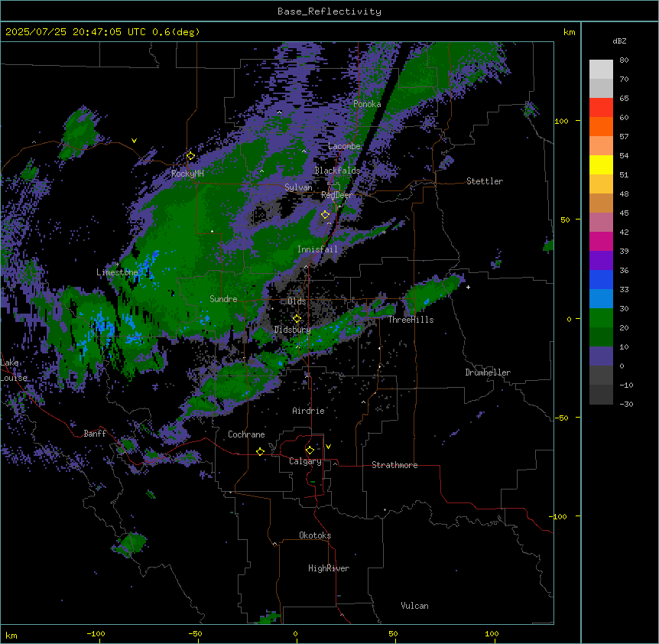The height and width of the screenshot is (644, 659).
Task: Click the yellow diamond marker between Olds and Didsbury
Action: pos(297,319)
